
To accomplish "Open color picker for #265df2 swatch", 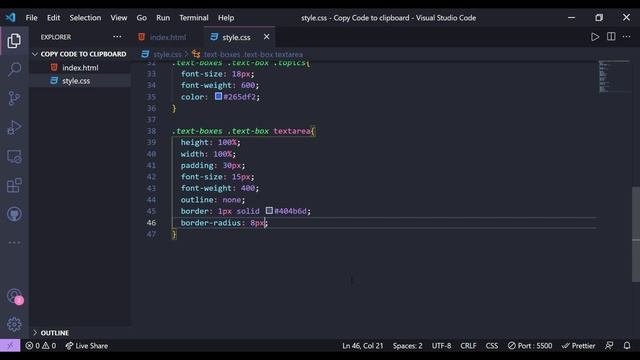I will (x=218, y=96).
